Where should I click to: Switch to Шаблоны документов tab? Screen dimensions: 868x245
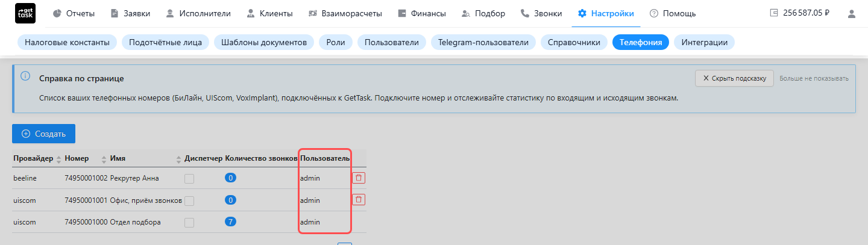tap(264, 42)
